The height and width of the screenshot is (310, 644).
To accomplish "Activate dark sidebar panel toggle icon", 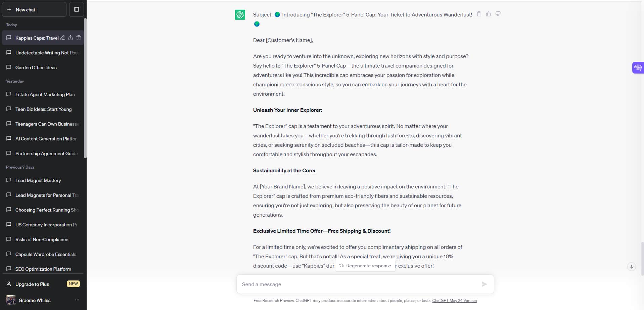I will pos(76,9).
